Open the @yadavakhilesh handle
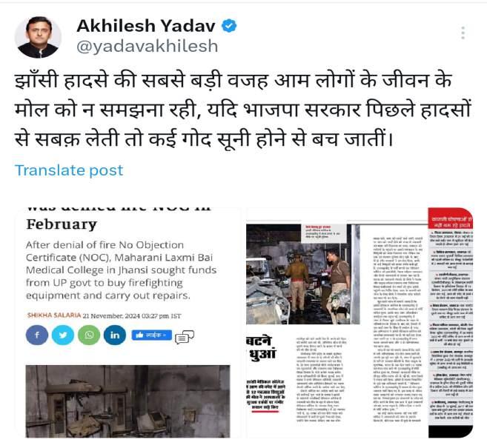Image resolution: width=487 pixels, height=448 pixels. [x=148, y=46]
